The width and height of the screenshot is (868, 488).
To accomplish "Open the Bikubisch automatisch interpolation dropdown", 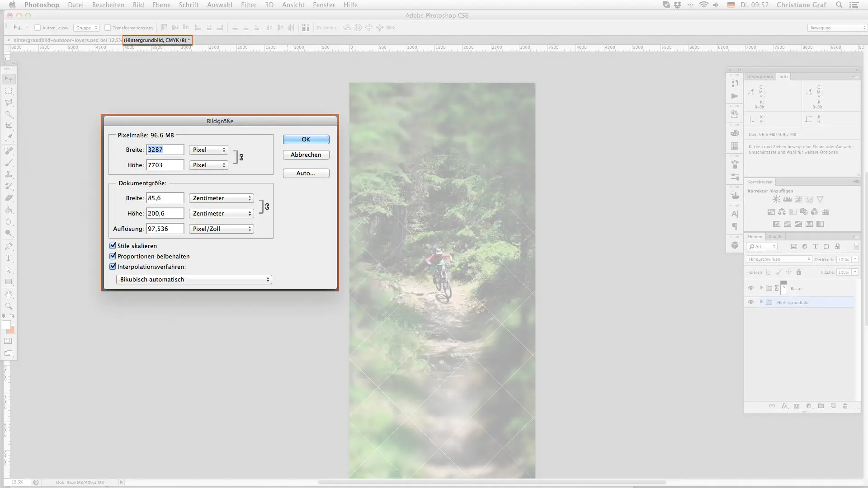I will pyautogui.click(x=194, y=280).
